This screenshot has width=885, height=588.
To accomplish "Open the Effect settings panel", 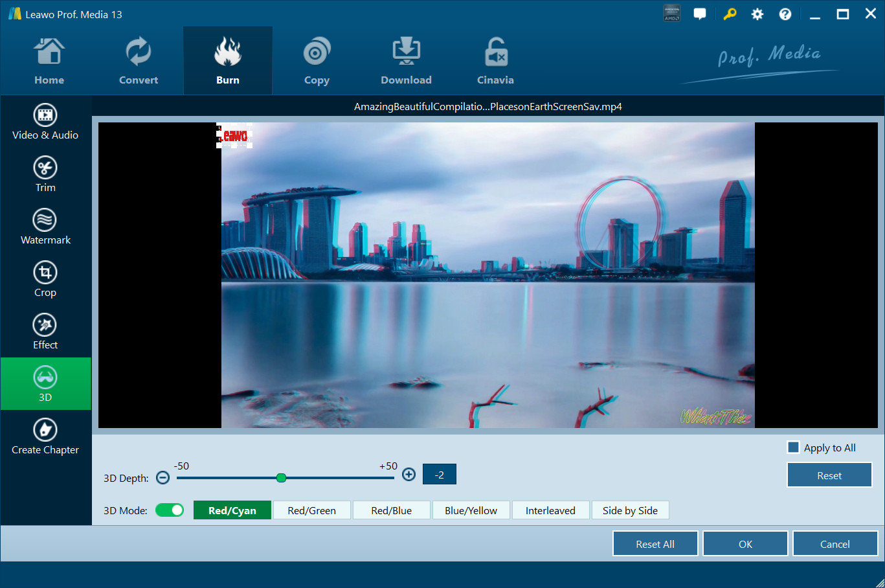I will 45,332.
